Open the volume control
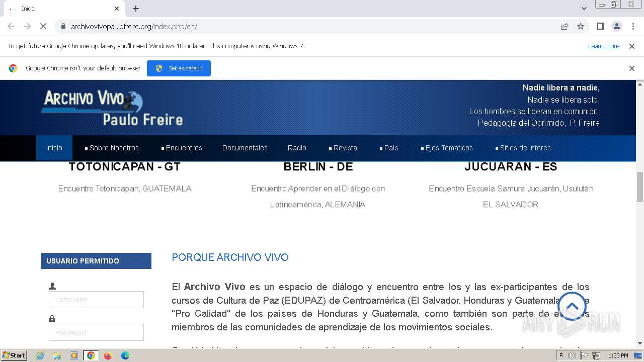Image resolution: width=644 pixels, height=362 pixels. [572, 355]
